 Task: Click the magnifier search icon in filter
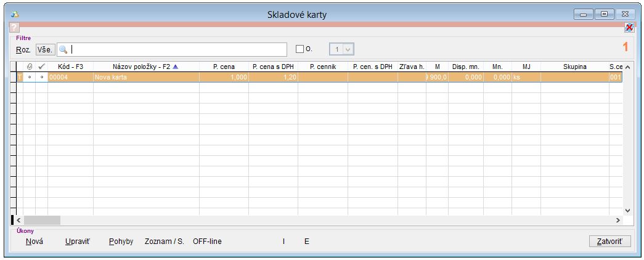tap(64, 49)
